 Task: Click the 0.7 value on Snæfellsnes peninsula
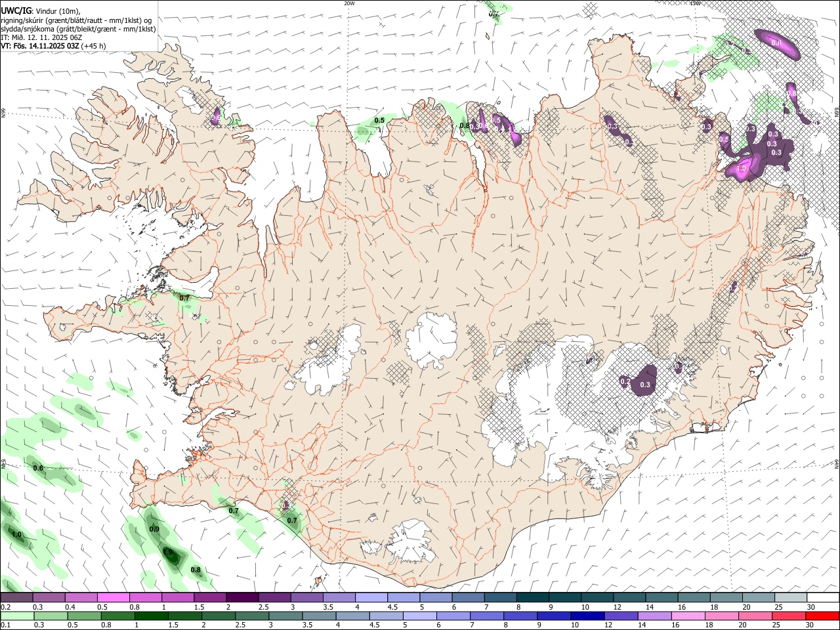coord(184,298)
